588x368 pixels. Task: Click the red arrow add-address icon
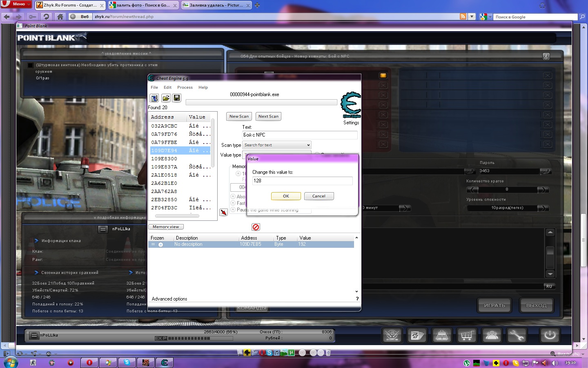point(223,212)
